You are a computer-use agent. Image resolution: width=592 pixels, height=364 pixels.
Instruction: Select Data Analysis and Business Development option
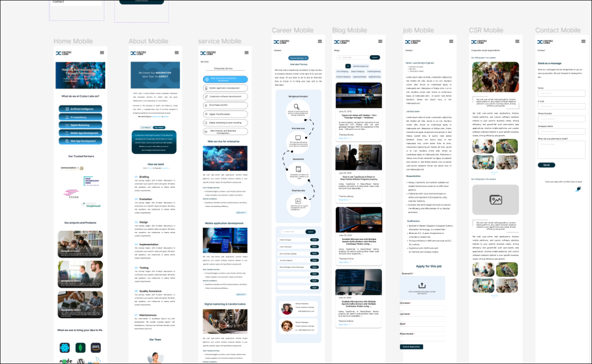tap(225, 131)
